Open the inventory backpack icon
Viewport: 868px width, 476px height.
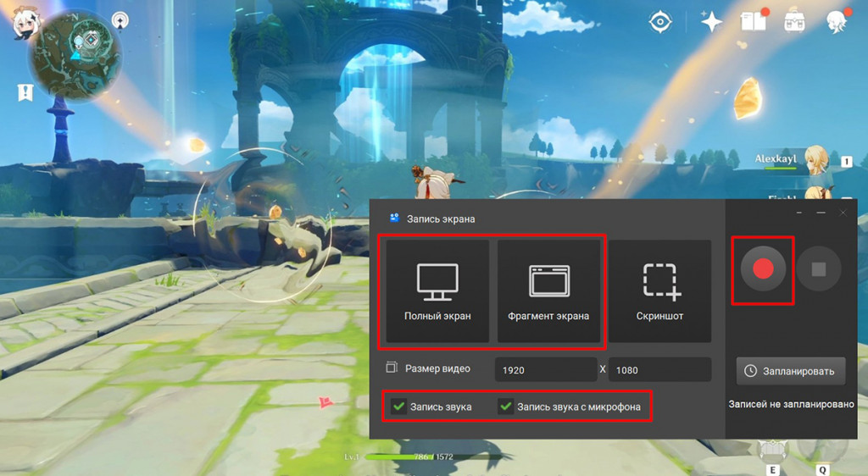tap(793, 22)
